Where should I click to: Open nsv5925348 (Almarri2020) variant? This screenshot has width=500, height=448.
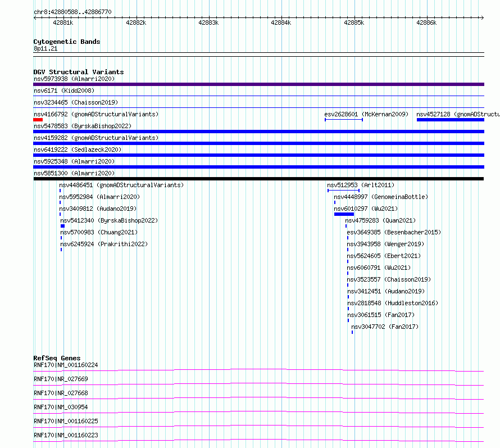74,161
